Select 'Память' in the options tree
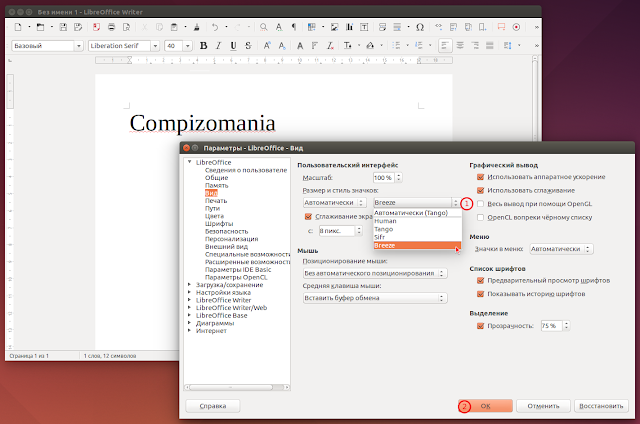Screen dimensions: 640x424 point(216,185)
